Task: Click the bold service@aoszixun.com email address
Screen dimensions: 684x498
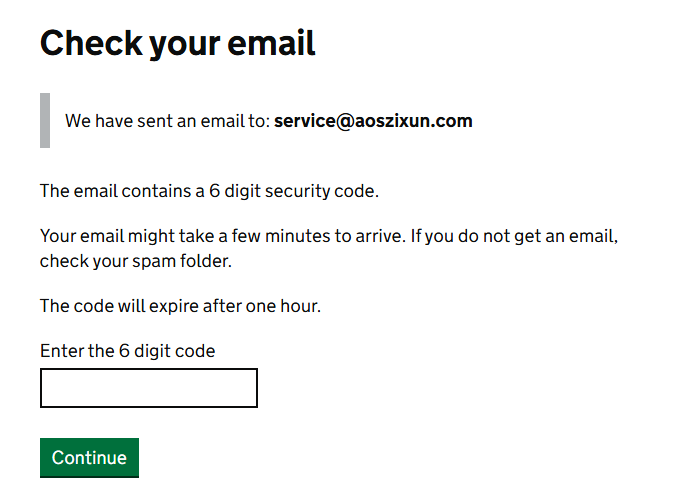Action: 373,121
